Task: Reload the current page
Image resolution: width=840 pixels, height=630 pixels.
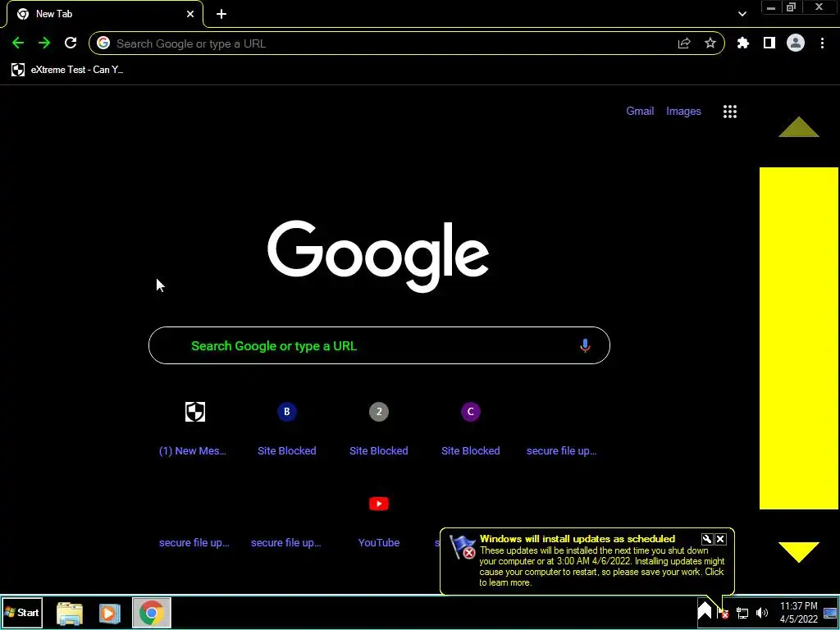Action: point(71,43)
